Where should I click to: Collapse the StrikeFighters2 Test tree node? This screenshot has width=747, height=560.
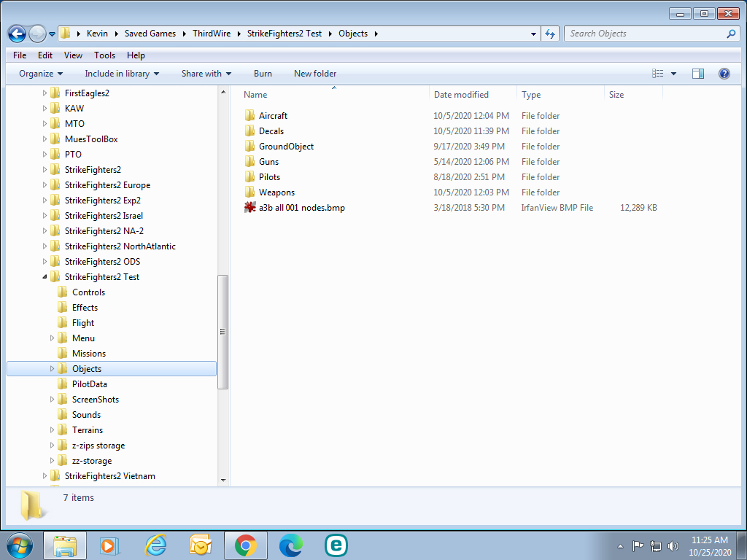44,277
